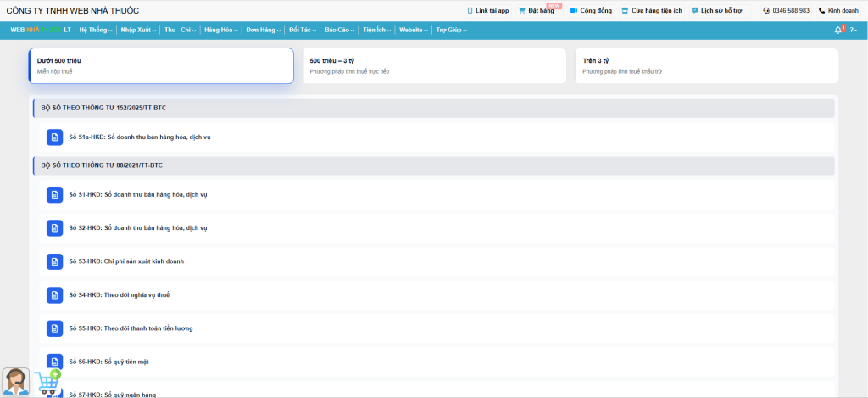This screenshot has width=868, height=398.
Task: Open the Trợ Giúp menu
Action: point(451,30)
